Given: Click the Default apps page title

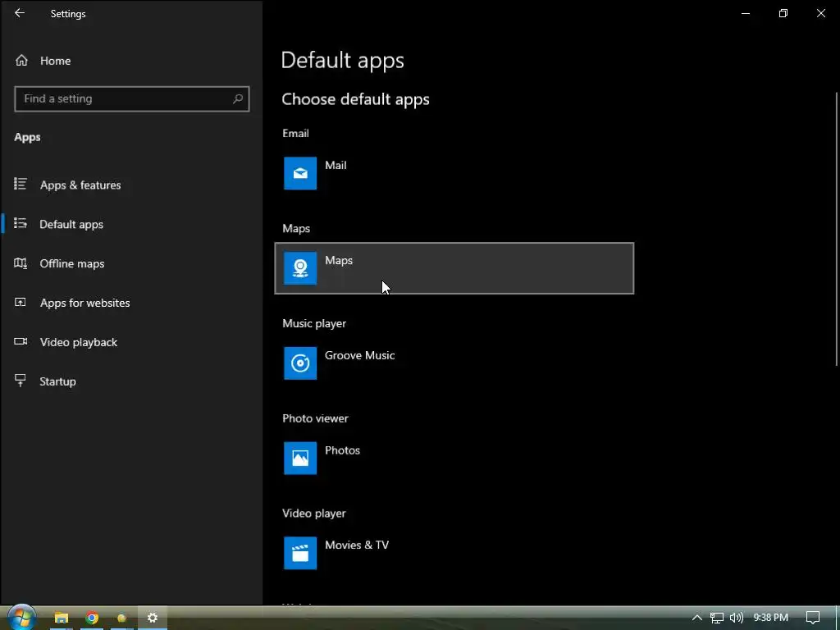Looking at the screenshot, I should tap(342, 60).
